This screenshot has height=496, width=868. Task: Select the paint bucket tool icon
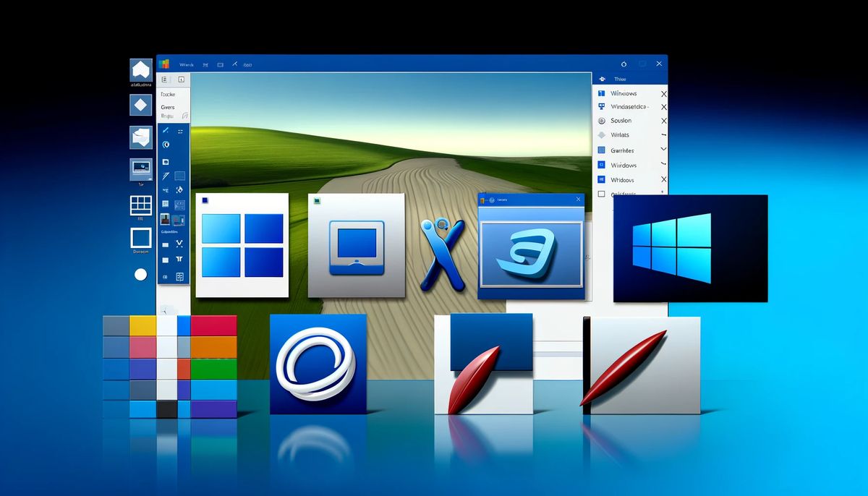pyautogui.click(x=180, y=189)
